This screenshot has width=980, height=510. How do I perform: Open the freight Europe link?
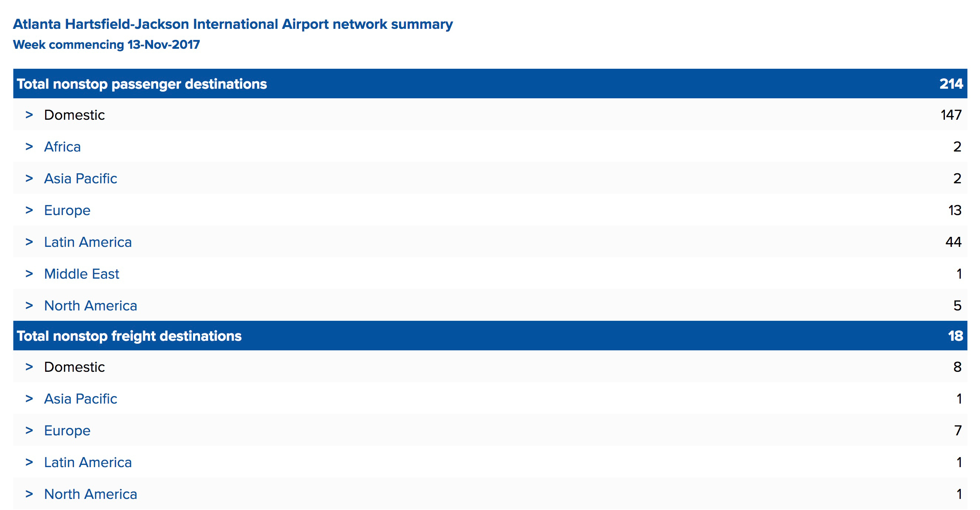click(67, 431)
